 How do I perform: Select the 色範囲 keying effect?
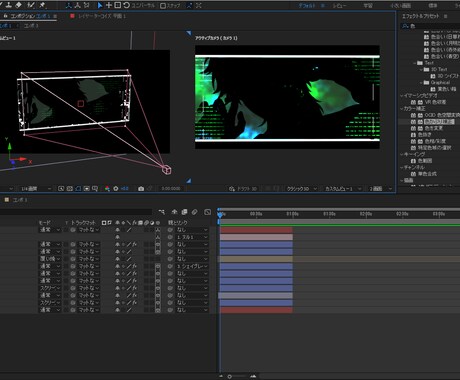(x=425, y=161)
